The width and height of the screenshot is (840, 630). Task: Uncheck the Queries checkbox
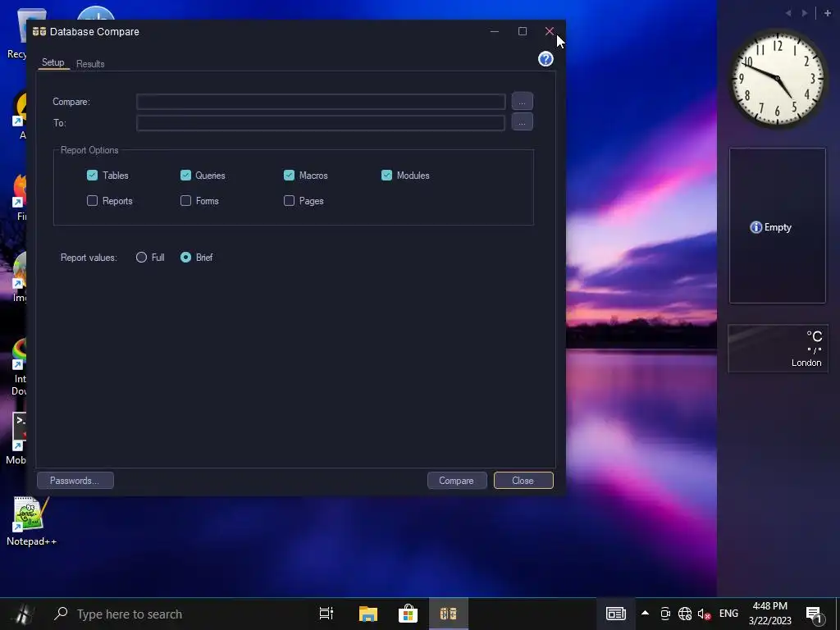coord(185,176)
